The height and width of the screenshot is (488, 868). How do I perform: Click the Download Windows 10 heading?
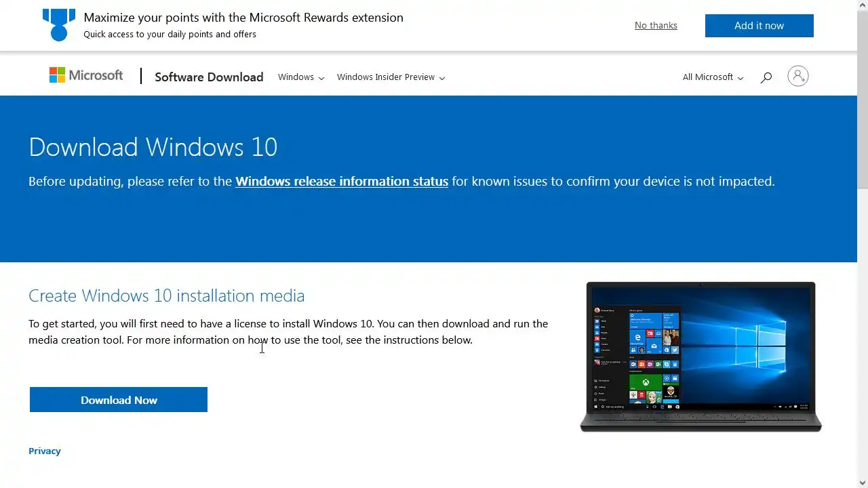[153, 147]
